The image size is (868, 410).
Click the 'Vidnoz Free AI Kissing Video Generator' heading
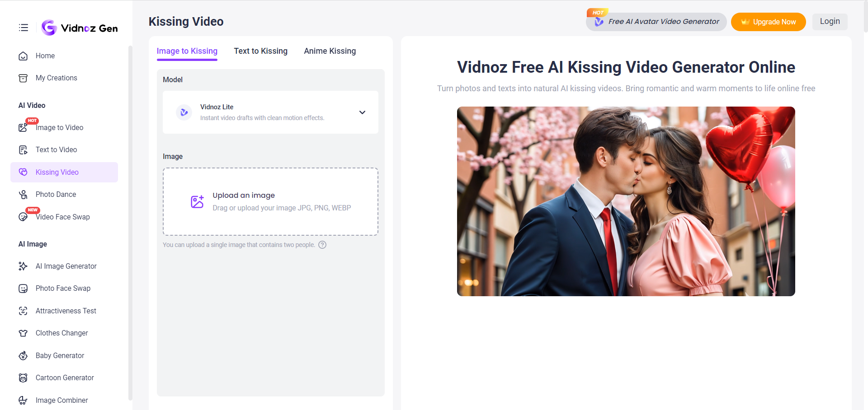626,67
